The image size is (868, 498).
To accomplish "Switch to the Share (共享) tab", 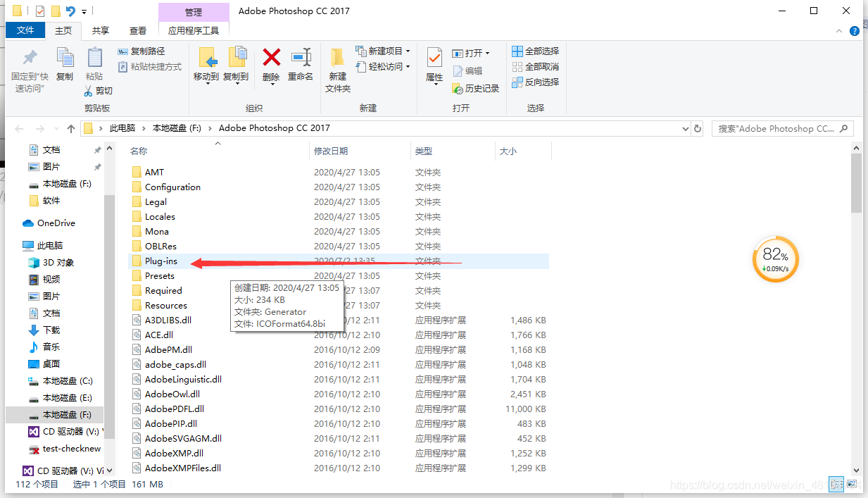I will click(x=101, y=30).
